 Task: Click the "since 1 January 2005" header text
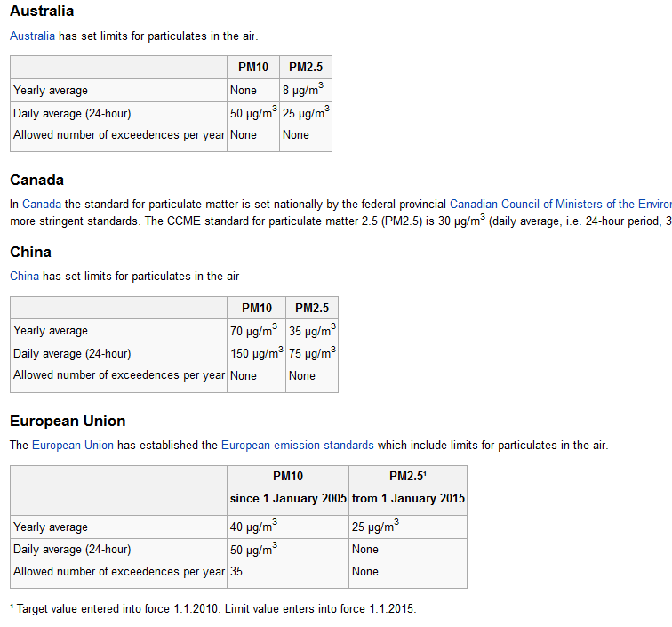pos(288,499)
